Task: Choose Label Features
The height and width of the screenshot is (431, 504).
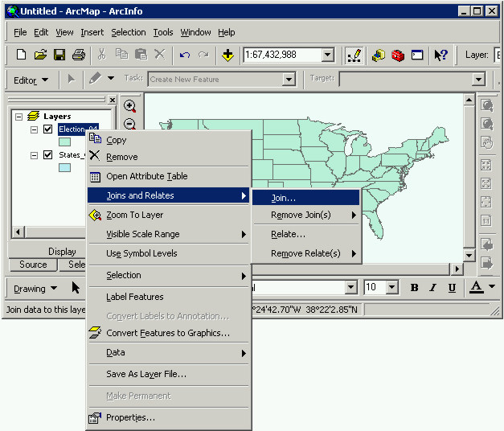Action: point(168,297)
